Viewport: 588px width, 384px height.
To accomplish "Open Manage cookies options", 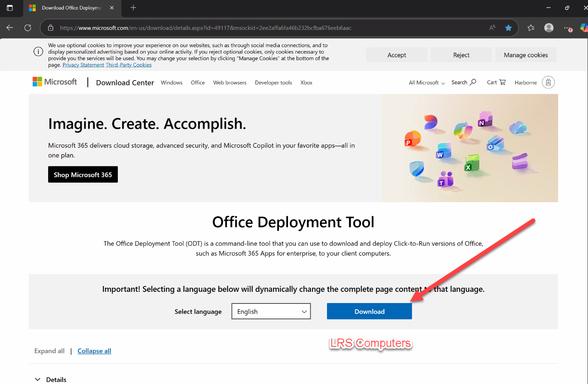I will coord(526,55).
